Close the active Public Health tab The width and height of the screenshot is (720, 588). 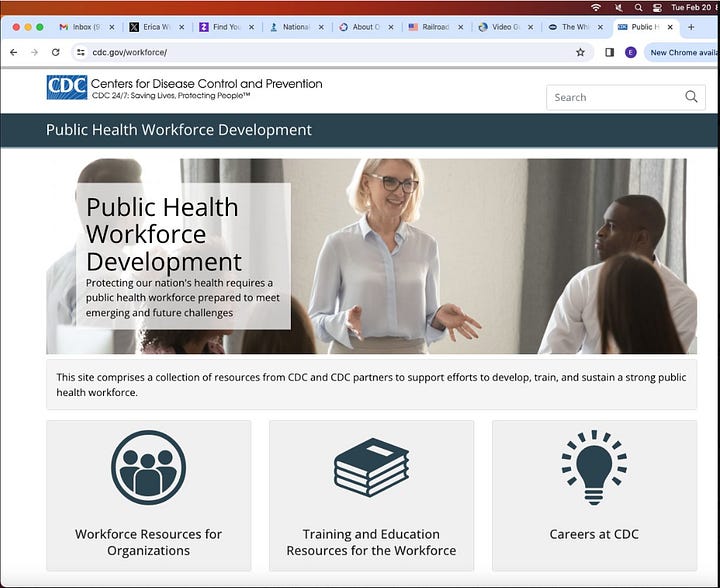pyautogui.click(x=670, y=28)
